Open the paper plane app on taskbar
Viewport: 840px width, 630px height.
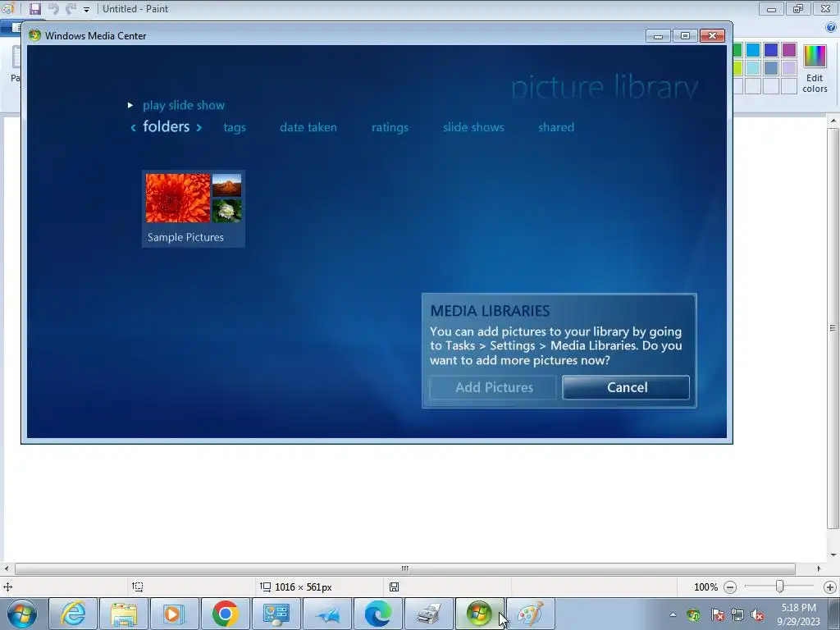tap(327, 614)
